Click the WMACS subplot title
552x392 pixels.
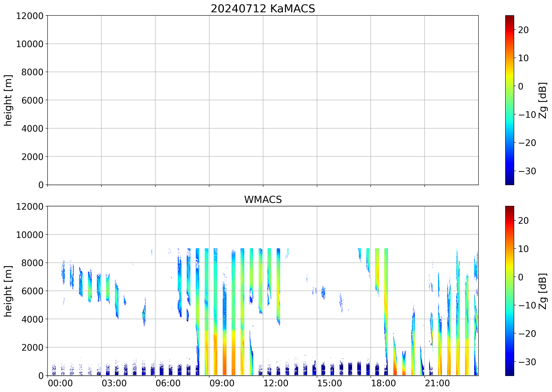coord(263,200)
